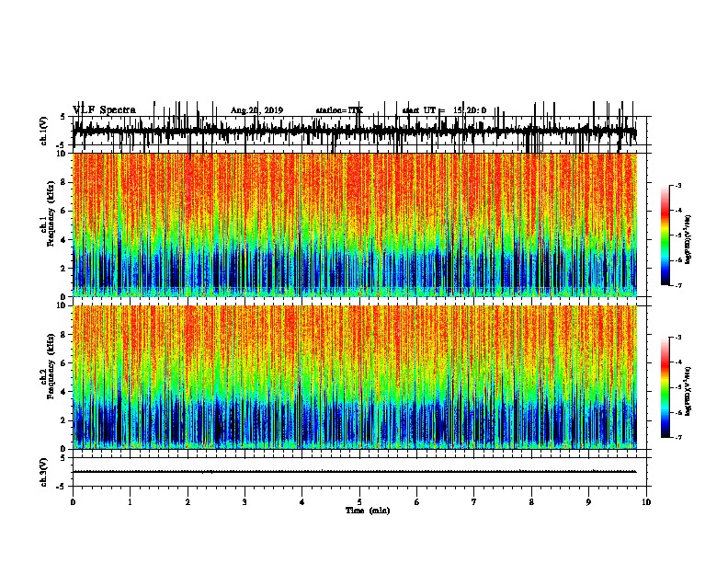Image resolution: width=728 pixels, height=563 pixels.
Task: Click the "start UT = 15:20:0" header text
Action: pos(444,110)
